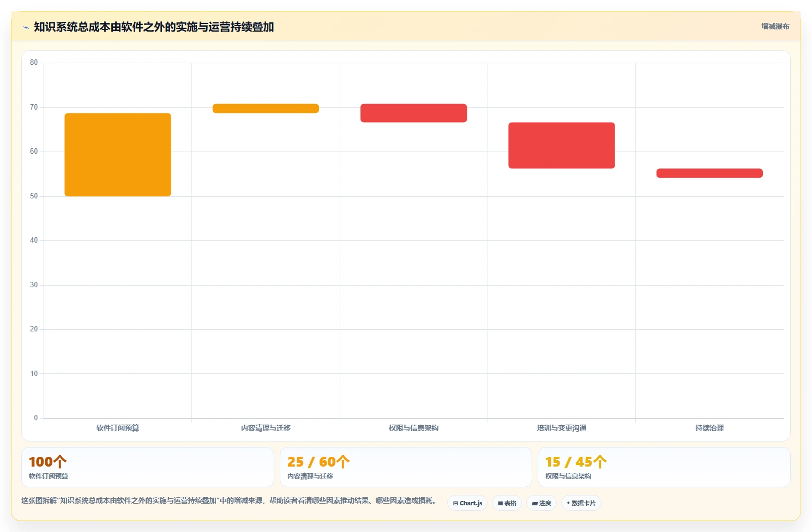The width and height of the screenshot is (812, 532).
Task: Select the thin orange 内容清理与迁移 bar
Action: (266, 108)
